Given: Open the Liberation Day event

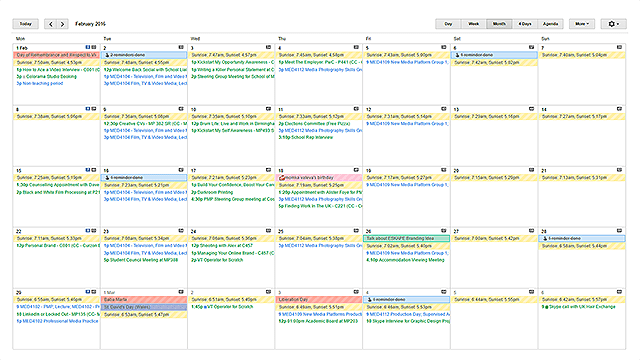Looking at the screenshot, I should (319, 300).
